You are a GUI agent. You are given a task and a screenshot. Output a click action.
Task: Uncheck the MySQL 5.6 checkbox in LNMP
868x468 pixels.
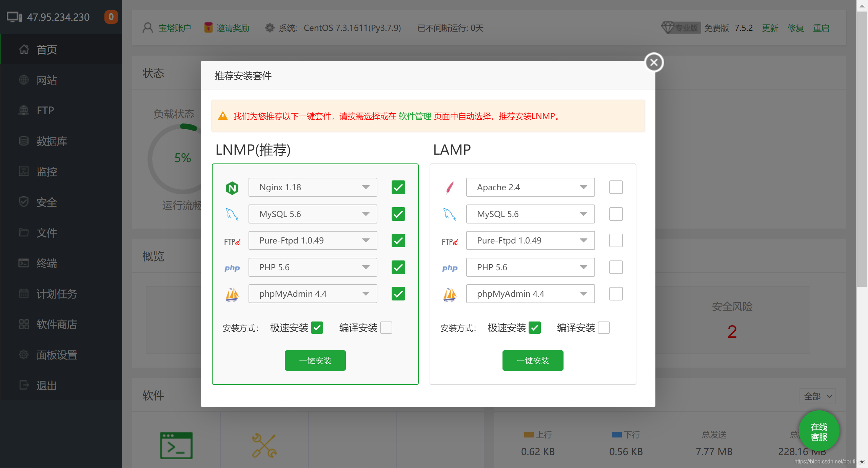tap(398, 214)
